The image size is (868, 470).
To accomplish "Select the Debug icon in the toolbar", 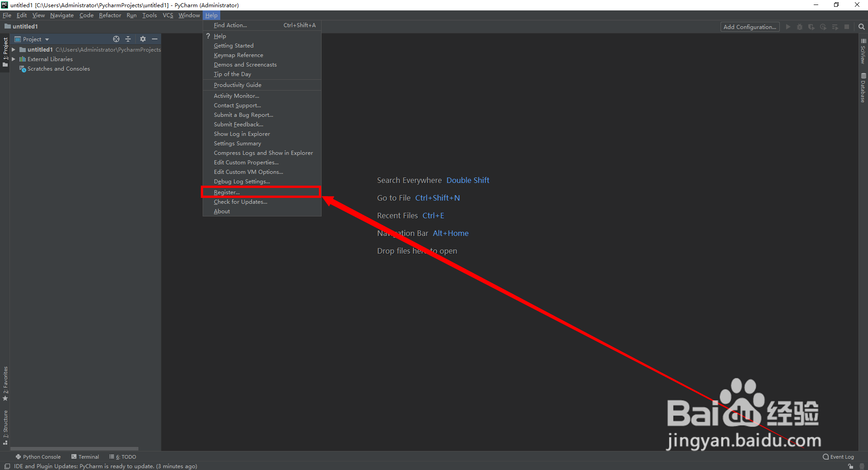I will click(799, 27).
